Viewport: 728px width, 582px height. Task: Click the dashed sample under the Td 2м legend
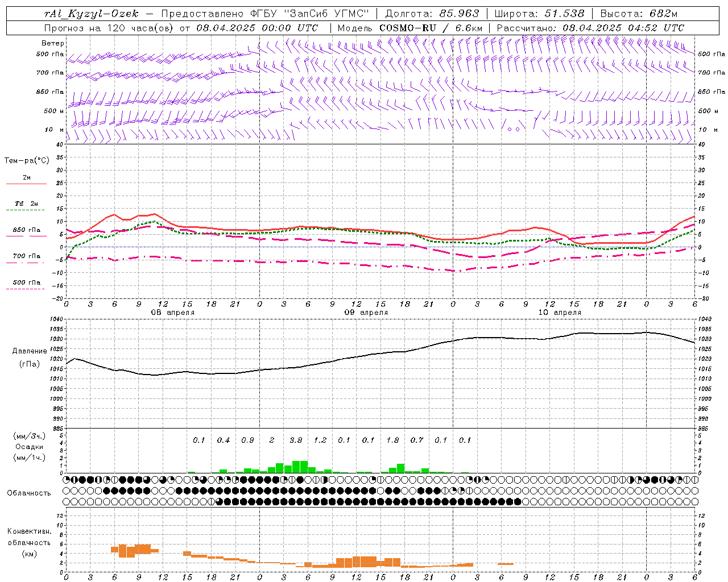pos(25,210)
